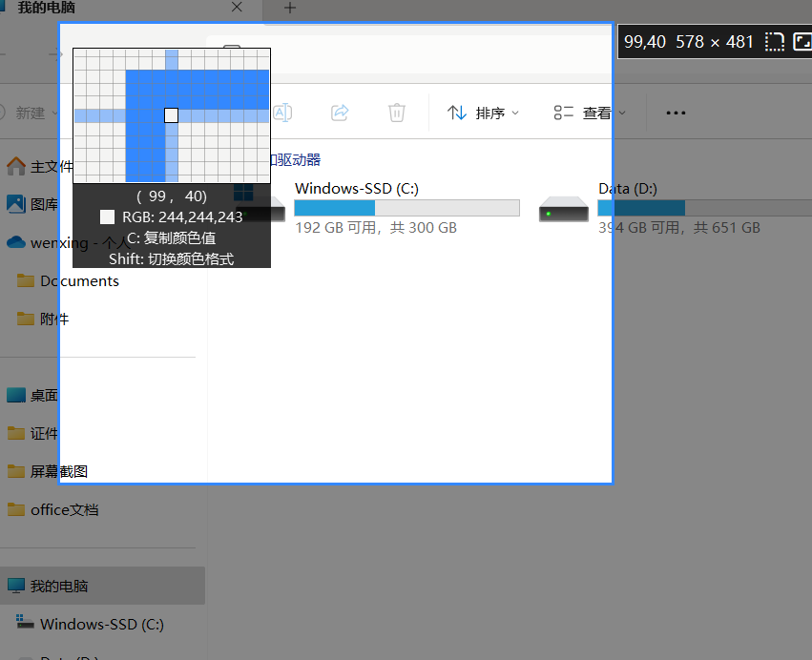Click the Documents folder icon in sidebar
The image size is (812, 660).
(x=26, y=280)
